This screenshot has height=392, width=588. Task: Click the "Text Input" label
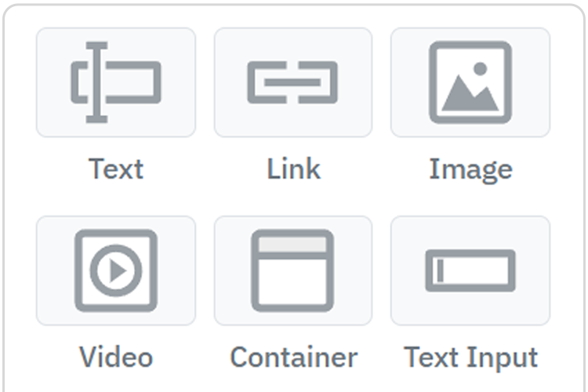470,358
